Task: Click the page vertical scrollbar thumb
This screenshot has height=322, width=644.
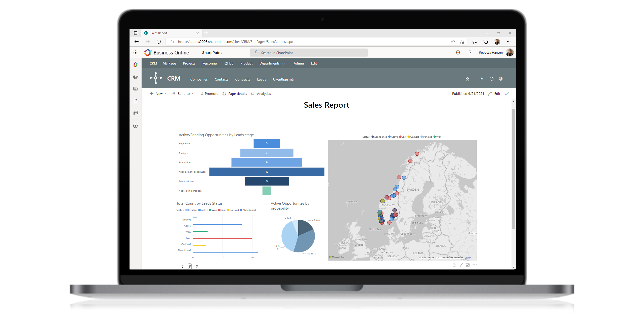Action: [x=513, y=169]
